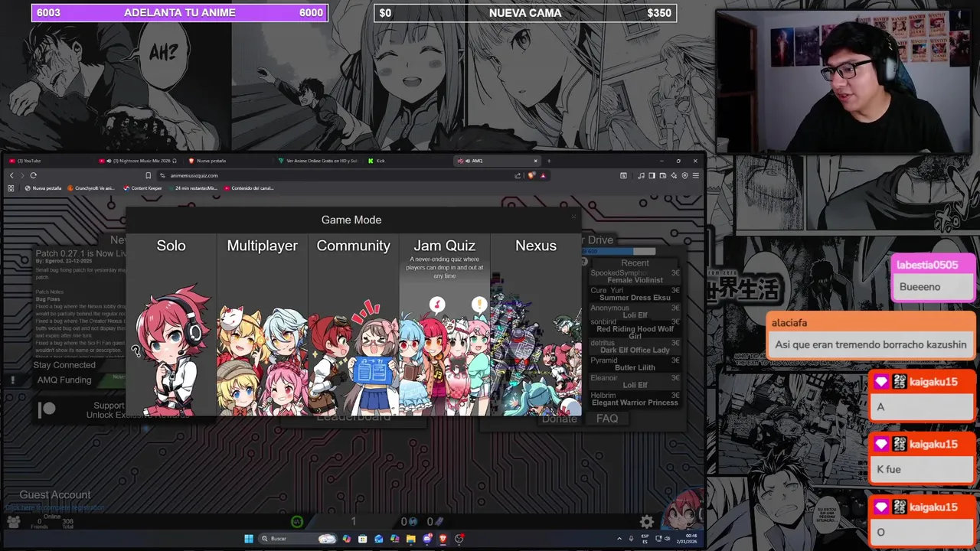Choose the Nexus game mode
The width and height of the screenshot is (980, 551).
point(535,325)
